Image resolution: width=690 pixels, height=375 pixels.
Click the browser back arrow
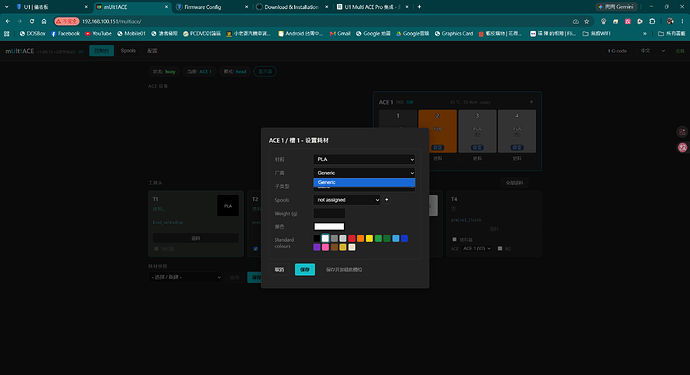point(8,21)
